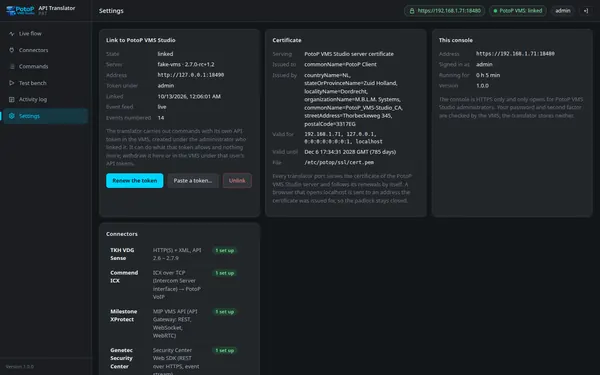Click the Event feed value live
This screenshot has height=375, width=600.
162,107
